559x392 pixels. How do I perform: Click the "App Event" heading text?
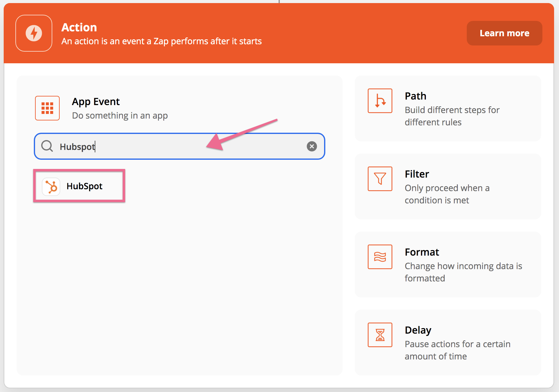point(96,102)
